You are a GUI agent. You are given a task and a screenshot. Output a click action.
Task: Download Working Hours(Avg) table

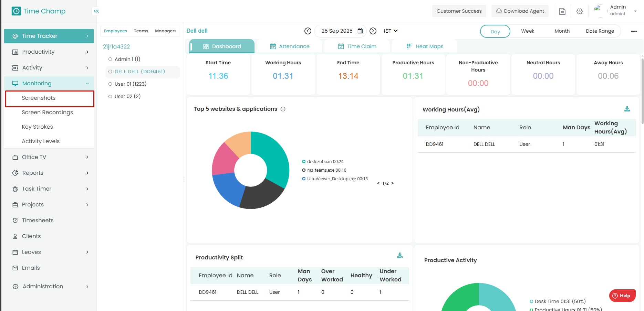coord(627,109)
